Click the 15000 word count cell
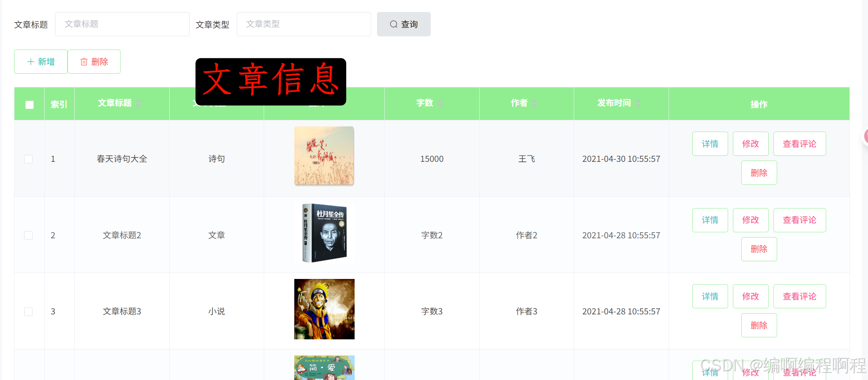Screen dimensions: 868x380 click(432, 159)
